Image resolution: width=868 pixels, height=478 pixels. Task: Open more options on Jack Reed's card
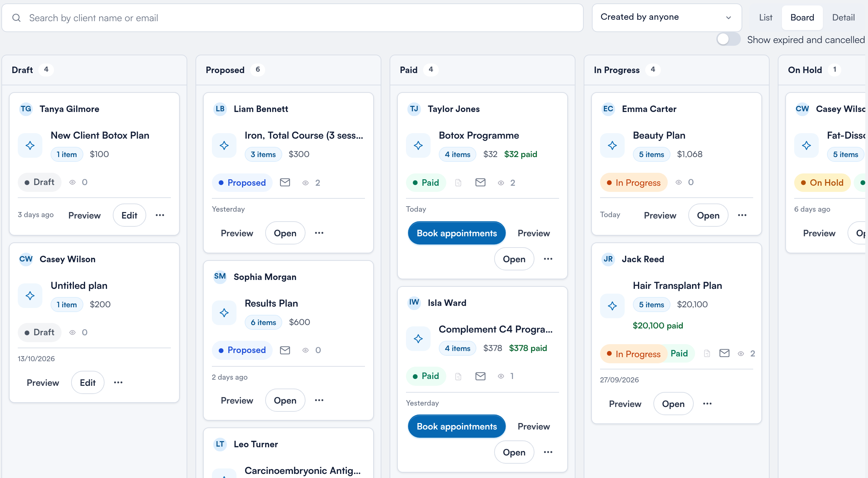tap(707, 404)
